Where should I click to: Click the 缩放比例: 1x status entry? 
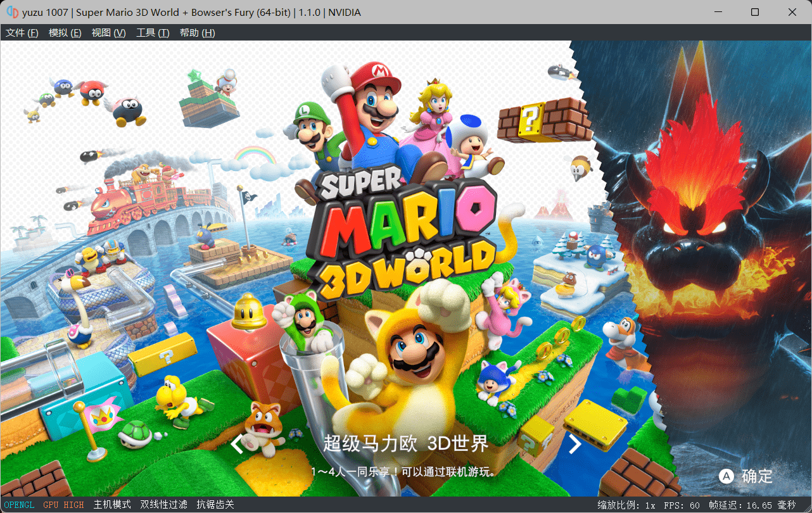[x=626, y=505]
